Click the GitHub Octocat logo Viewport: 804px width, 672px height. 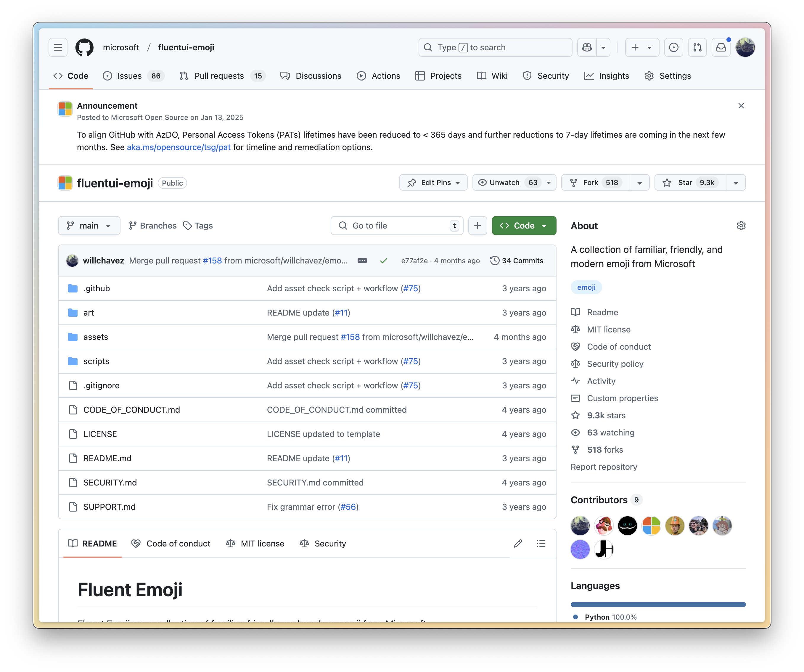tap(84, 47)
